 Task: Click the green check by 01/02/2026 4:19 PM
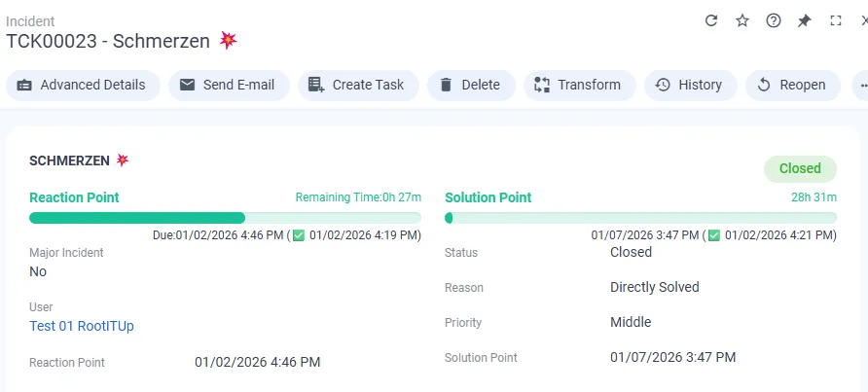click(299, 235)
